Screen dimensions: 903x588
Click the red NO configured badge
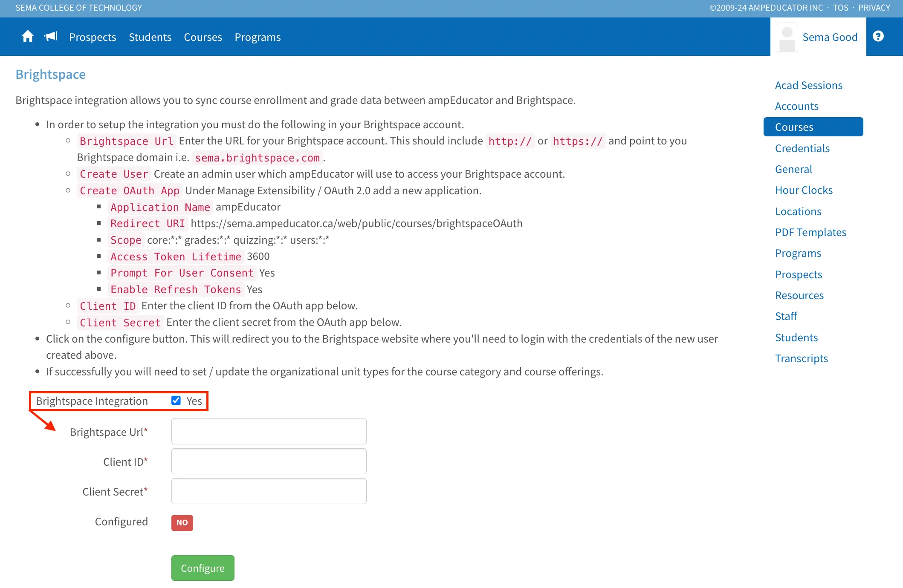pyautogui.click(x=182, y=522)
